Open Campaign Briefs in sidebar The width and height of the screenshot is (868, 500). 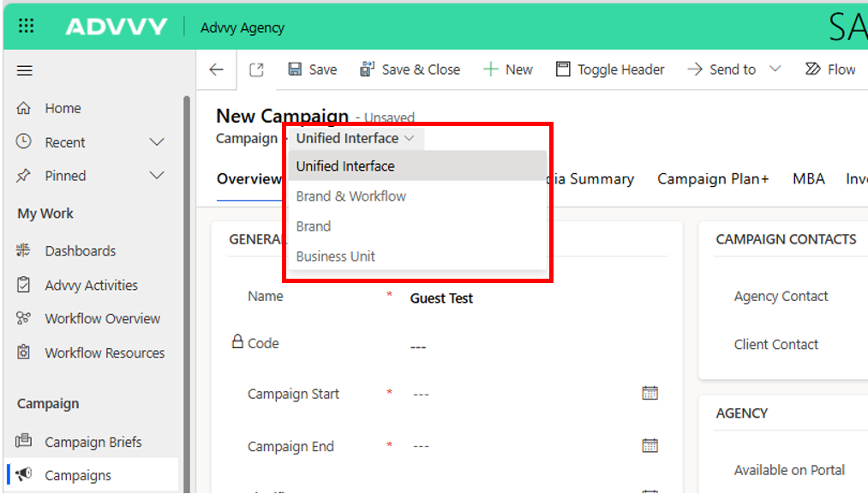click(93, 443)
